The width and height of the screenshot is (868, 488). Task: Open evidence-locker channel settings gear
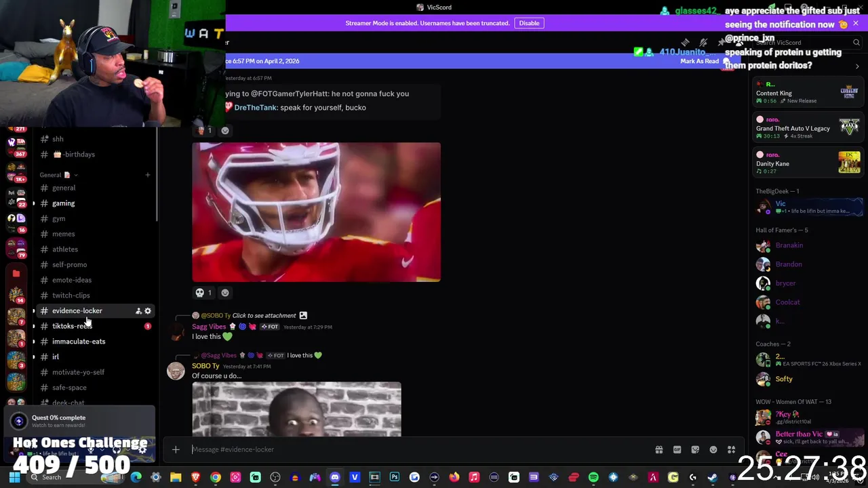pyautogui.click(x=148, y=311)
